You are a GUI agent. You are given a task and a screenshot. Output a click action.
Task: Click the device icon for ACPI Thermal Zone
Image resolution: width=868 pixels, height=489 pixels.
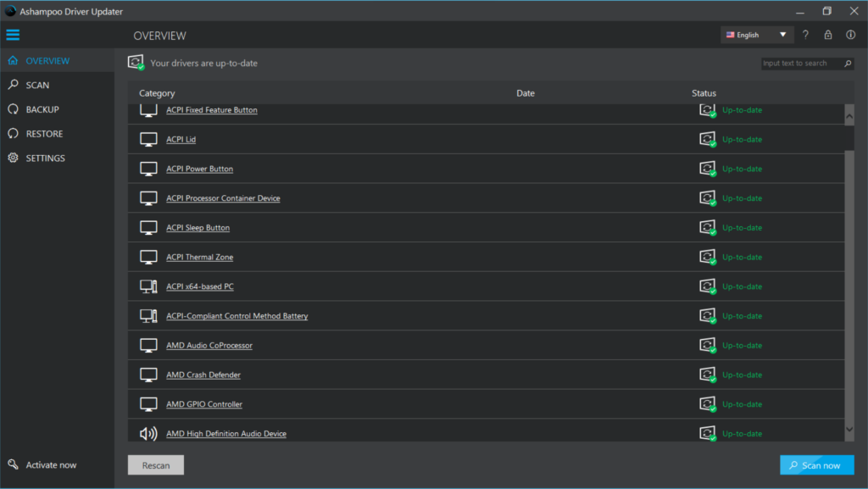148,258
